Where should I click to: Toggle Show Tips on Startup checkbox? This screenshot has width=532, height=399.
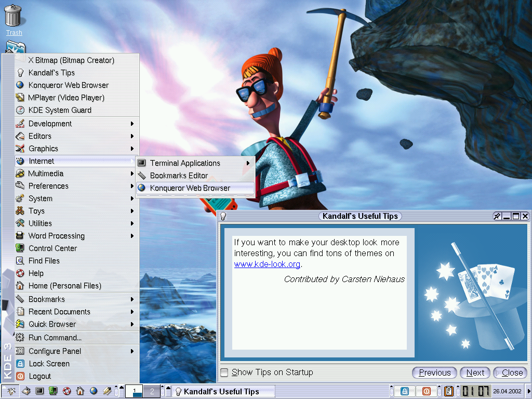point(224,373)
